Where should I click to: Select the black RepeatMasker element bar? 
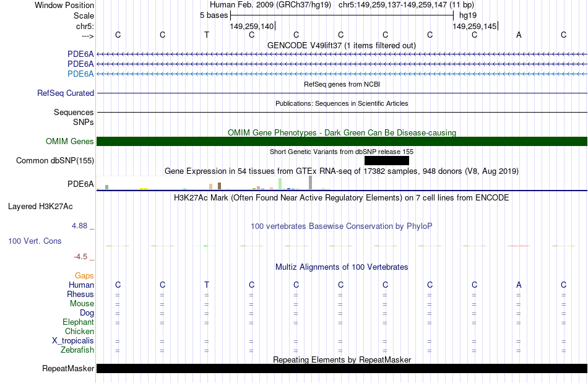(342, 368)
